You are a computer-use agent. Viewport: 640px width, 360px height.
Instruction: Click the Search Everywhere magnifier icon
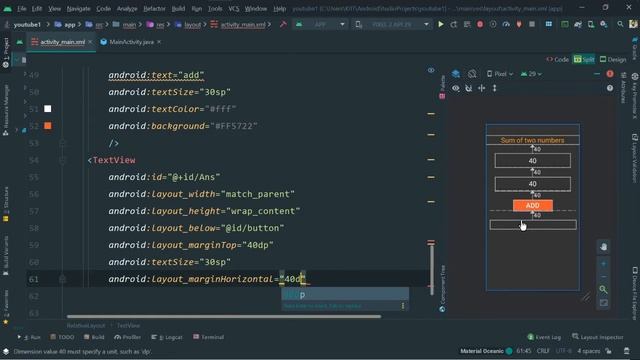pos(620,24)
